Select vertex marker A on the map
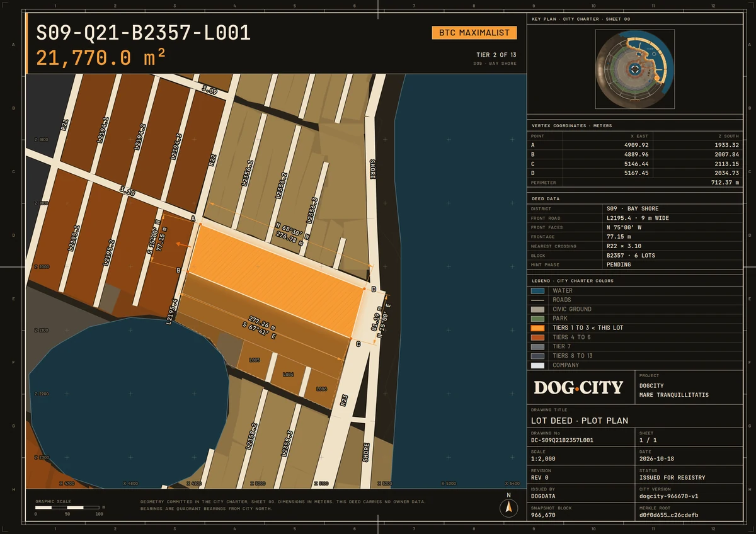 click(200, 225)
